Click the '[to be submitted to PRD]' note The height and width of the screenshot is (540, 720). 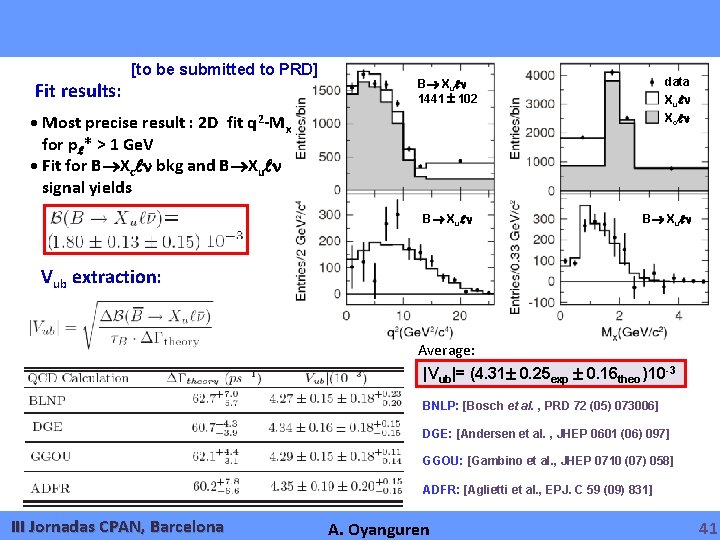pyautogui.click(x=224, y=69)
